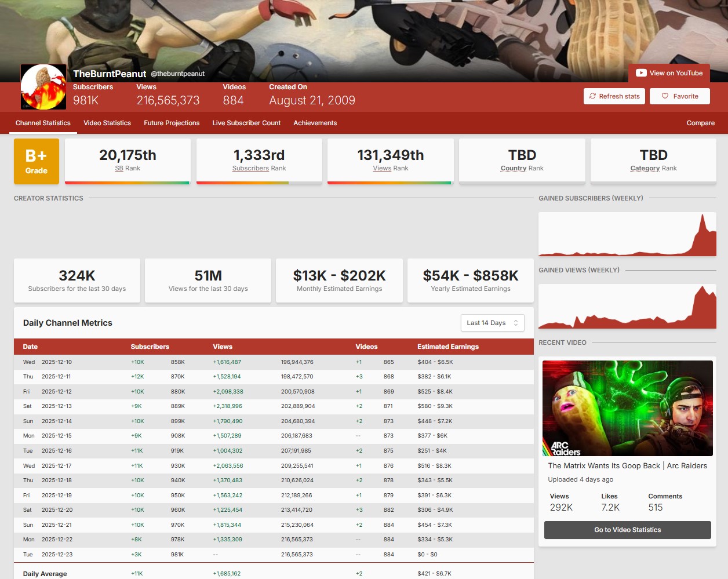Image resolution: width=728 pixels, height=579 pixels.
Task: Select the Live Subscriber Count tab
Action: (x=246, y=123)
